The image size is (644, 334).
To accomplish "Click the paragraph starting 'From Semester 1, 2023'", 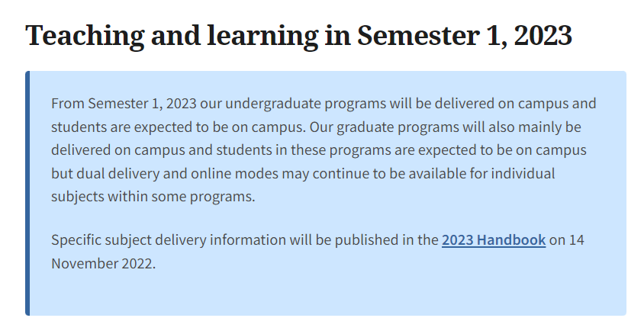I will point(323,149).
